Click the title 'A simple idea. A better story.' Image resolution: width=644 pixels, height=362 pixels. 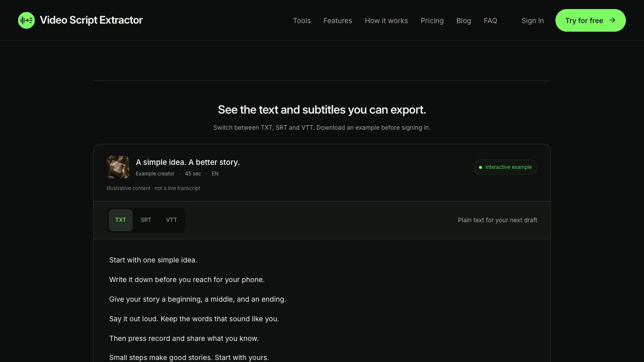point(188,162)
